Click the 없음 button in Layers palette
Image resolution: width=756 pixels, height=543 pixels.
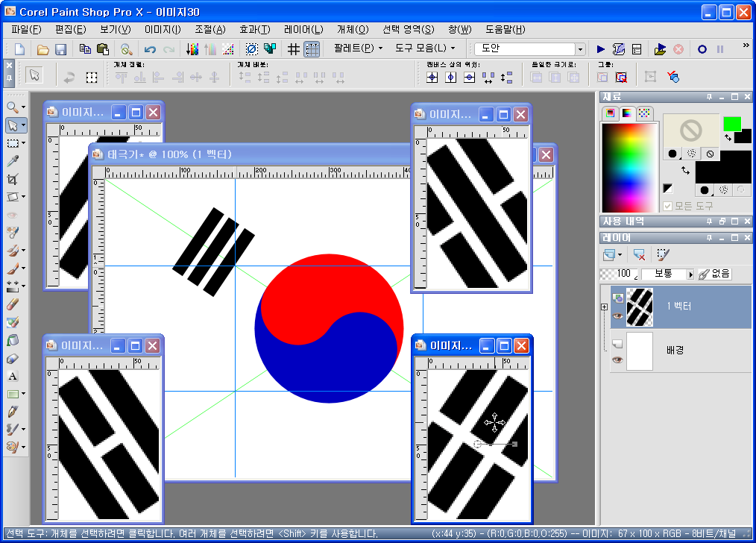tap(716, 273)
